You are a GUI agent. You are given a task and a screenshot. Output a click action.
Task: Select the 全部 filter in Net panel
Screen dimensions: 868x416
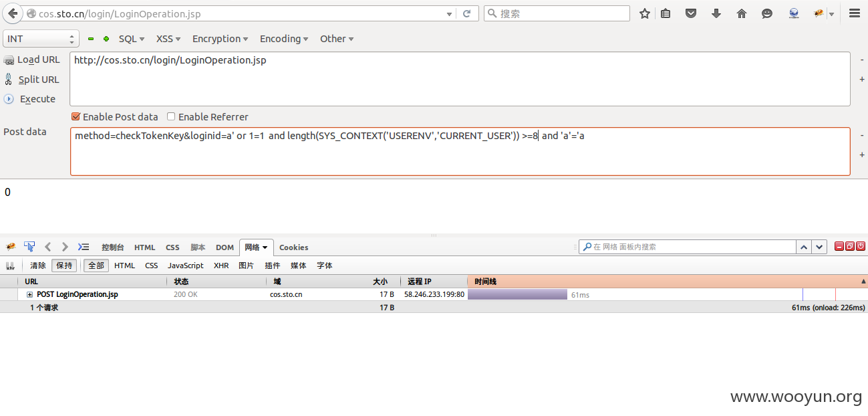click(x=96, y=266)
